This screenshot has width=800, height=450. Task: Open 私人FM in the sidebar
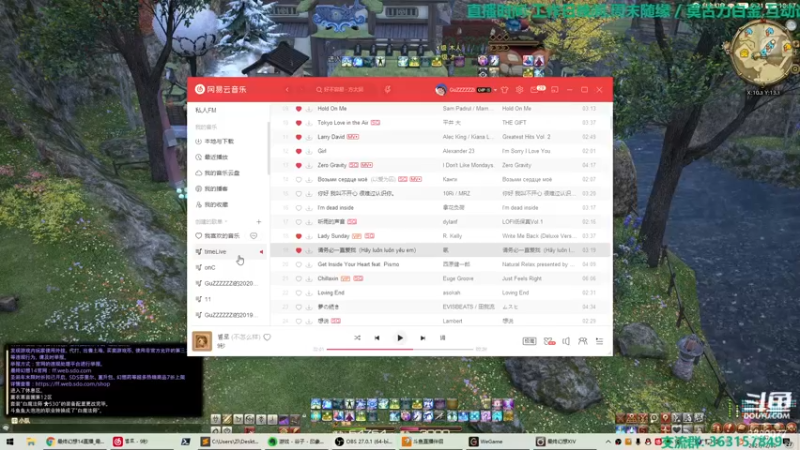pyautogui.click(x=206, y=110)
